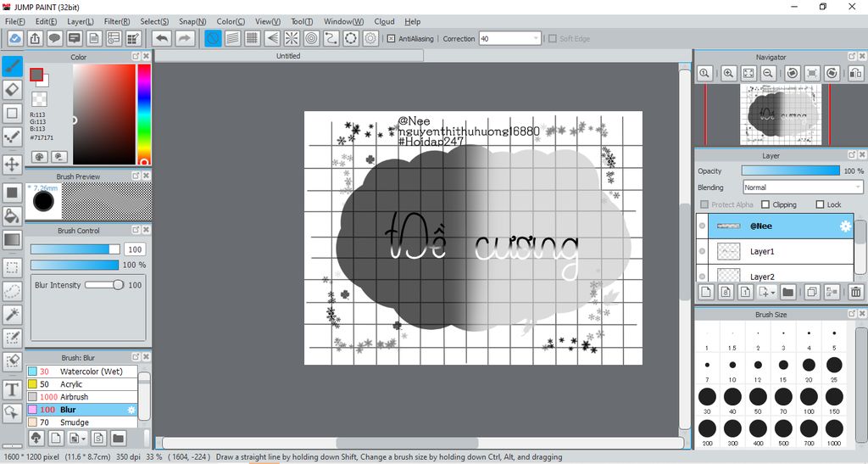Duplicate the layer icon

coord(812,292)
